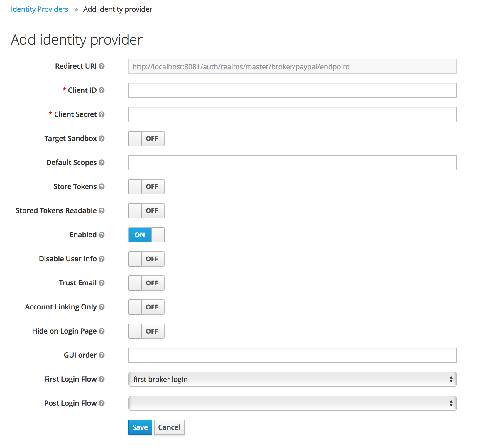The width and height of the screenshot is (478, 448).
Task: Enable the Target Sandbox toggle
Action: coord(146,139)
